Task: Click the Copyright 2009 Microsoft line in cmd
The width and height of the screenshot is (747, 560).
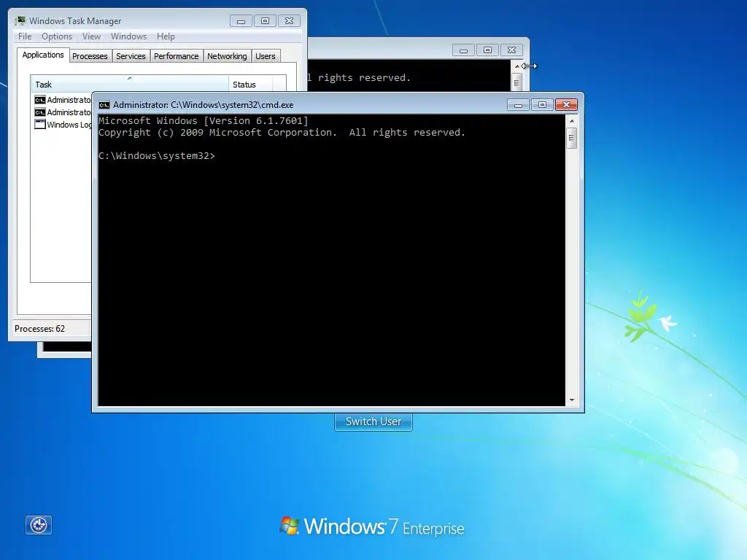Action: (x=282, y=133)
